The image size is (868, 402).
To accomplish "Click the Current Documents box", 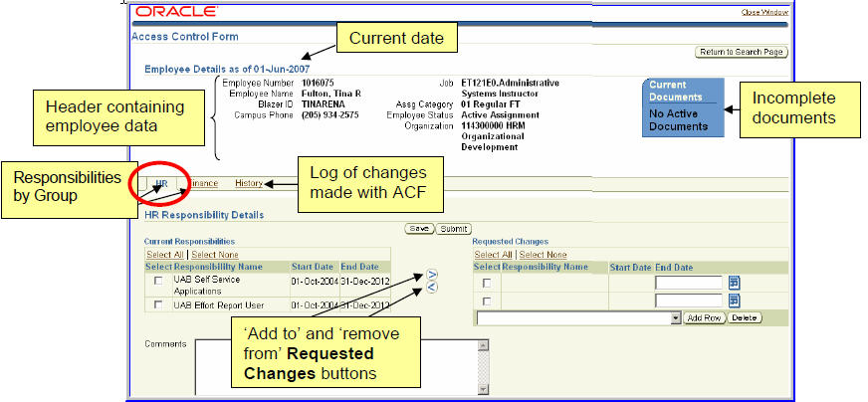I will click(683, 106).
